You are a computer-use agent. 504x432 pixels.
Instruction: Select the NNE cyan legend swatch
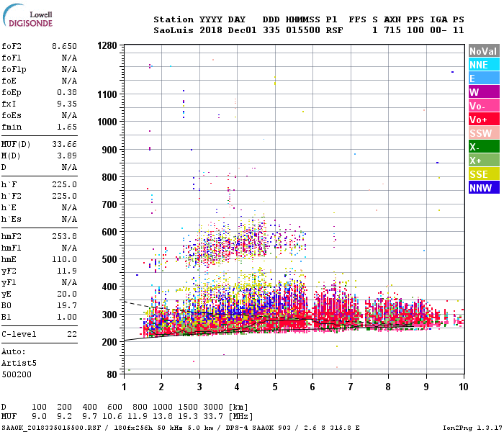(x=484, y=65)
